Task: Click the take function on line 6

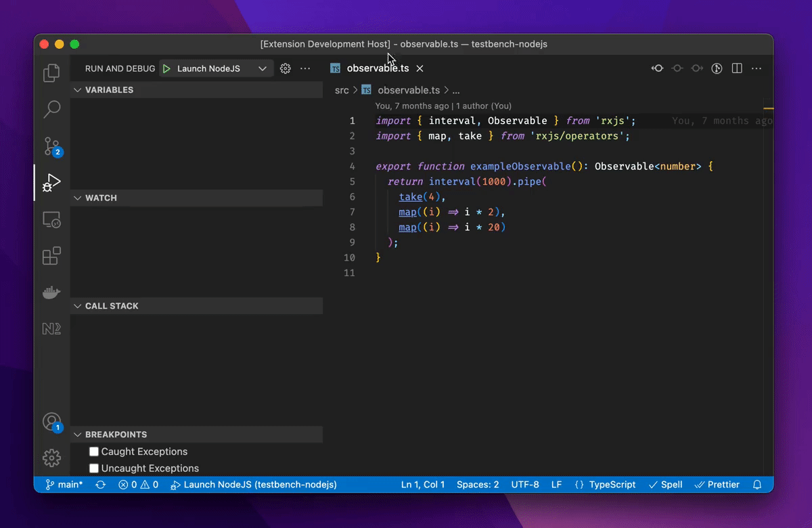Action: [x=410, y=197]
